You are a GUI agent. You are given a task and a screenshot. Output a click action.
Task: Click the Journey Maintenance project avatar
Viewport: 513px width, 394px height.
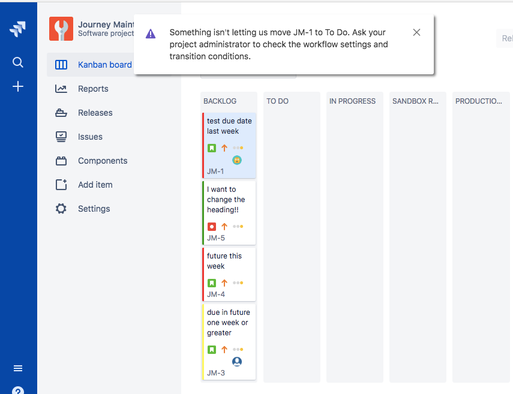(x=61, y=29)
